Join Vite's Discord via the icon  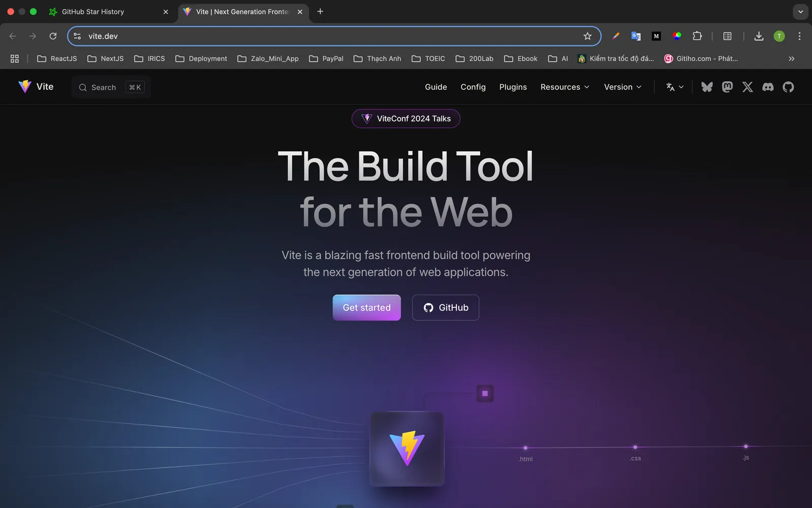[x=768, y=87]
